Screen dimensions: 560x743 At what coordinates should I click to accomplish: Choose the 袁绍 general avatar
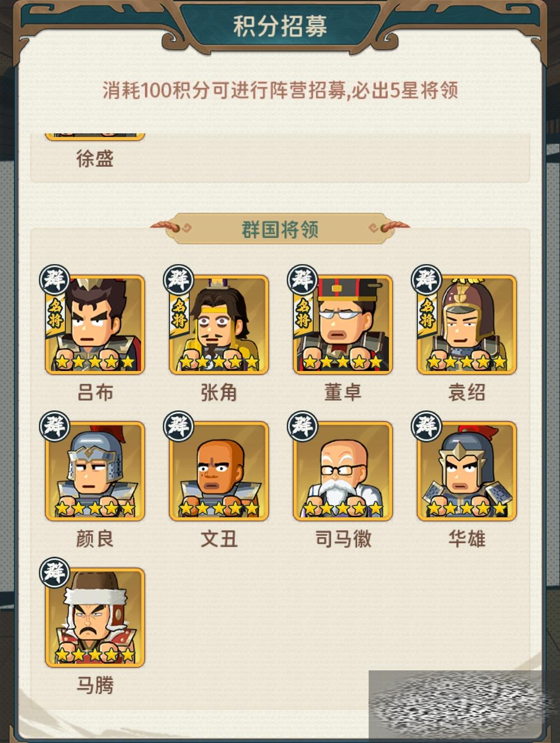[x=467, y=325]
